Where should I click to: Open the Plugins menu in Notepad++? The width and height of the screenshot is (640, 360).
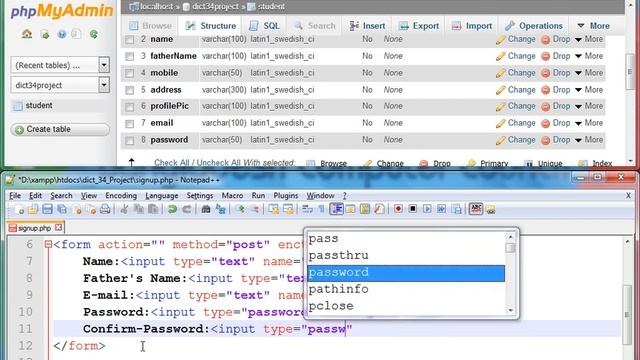coord(286,196)
